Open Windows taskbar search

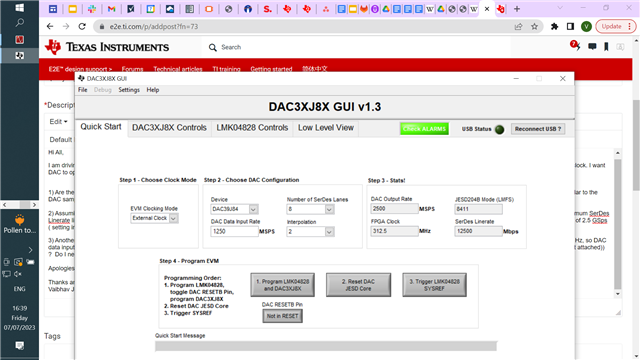(19, 23)
